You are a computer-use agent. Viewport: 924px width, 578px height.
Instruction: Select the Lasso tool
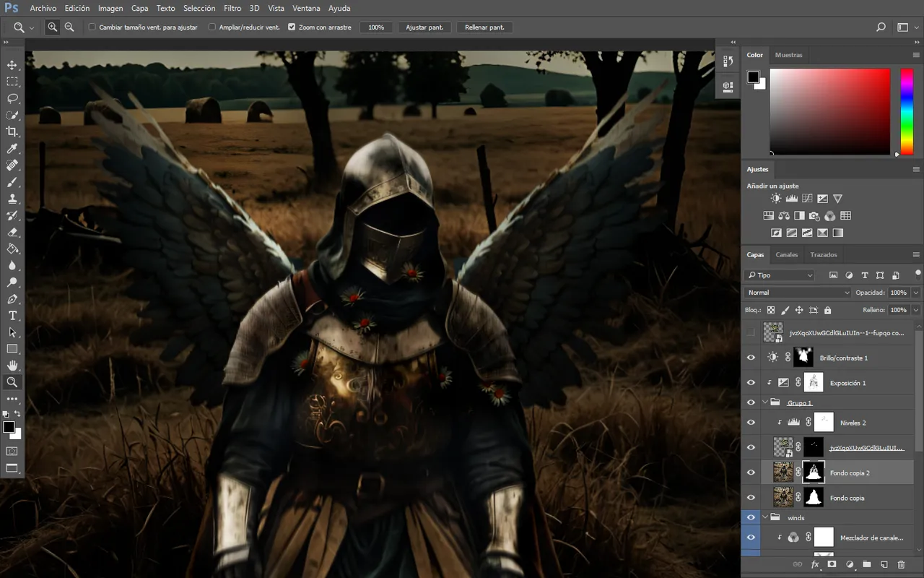[x=12, y=98]
